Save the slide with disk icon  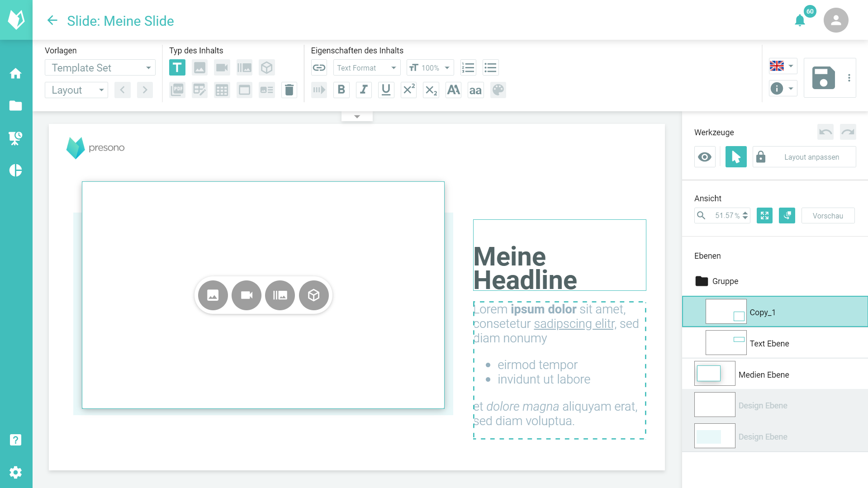(824, 78)
